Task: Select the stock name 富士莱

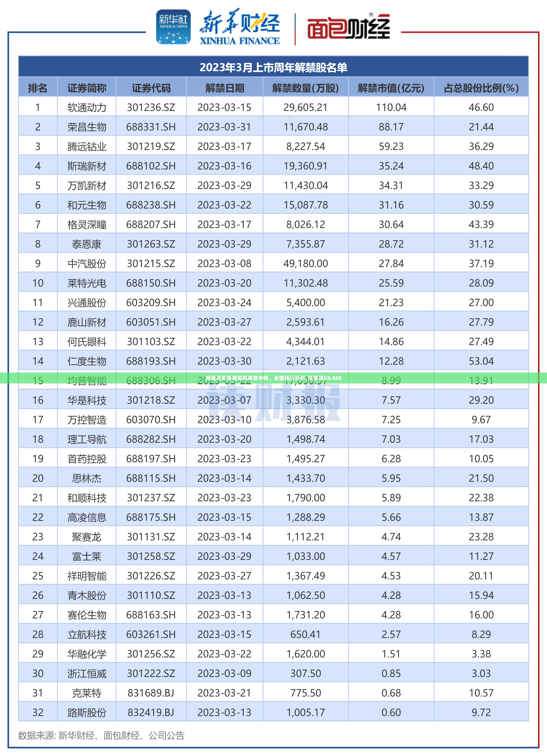Action: tap(87, 556)
